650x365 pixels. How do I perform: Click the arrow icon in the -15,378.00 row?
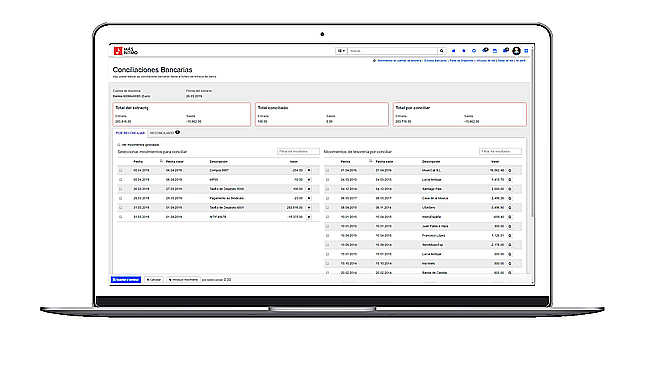point(308,217)
